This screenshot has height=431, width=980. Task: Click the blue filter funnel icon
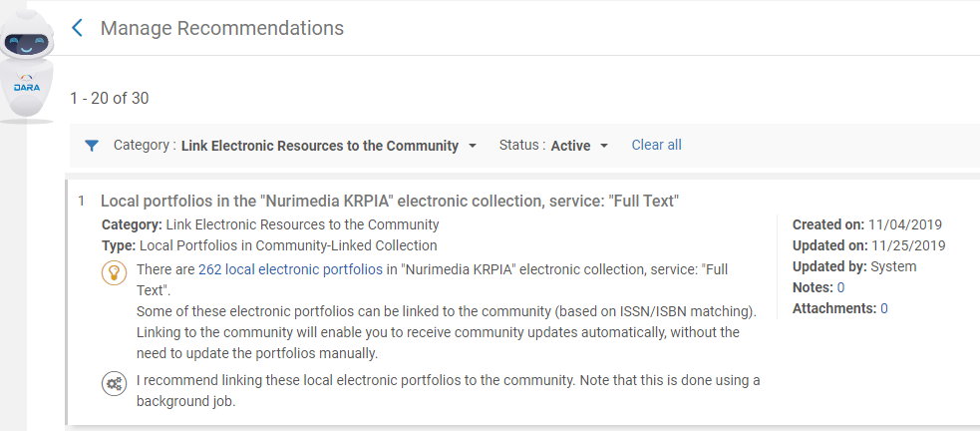(92, 146)
